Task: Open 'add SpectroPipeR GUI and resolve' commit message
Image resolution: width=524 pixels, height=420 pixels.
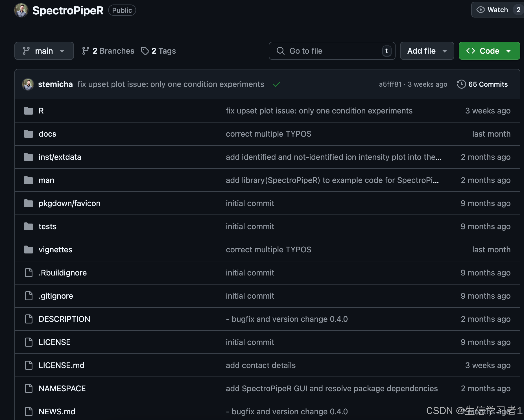Action: (332, 389)
